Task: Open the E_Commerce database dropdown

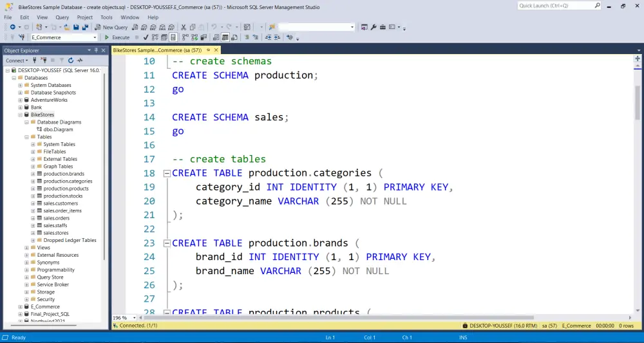Action: tap(95, 37)
